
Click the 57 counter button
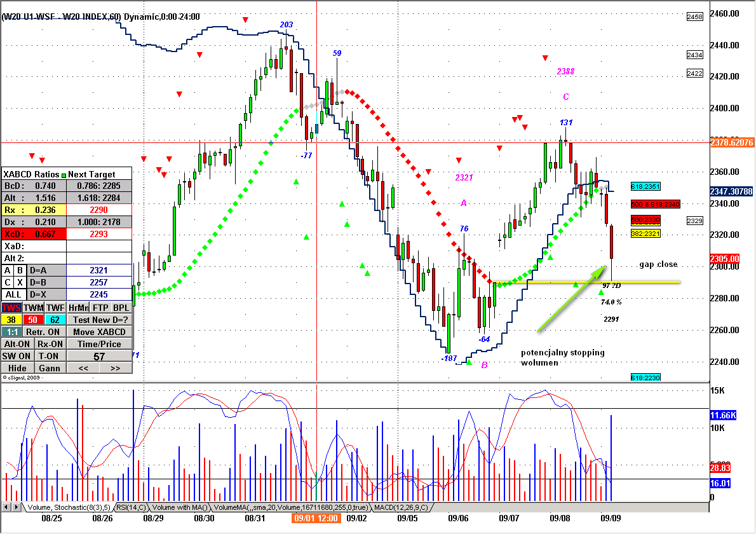tap(99, 356)
